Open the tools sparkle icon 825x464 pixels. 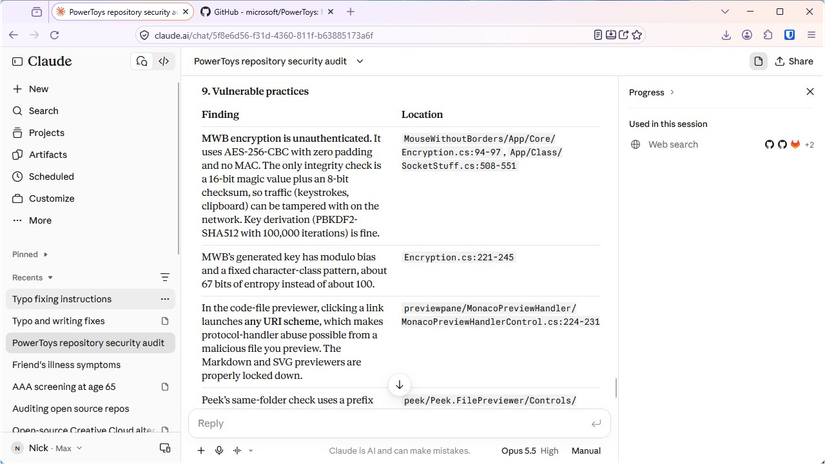(x=237, y=451)
